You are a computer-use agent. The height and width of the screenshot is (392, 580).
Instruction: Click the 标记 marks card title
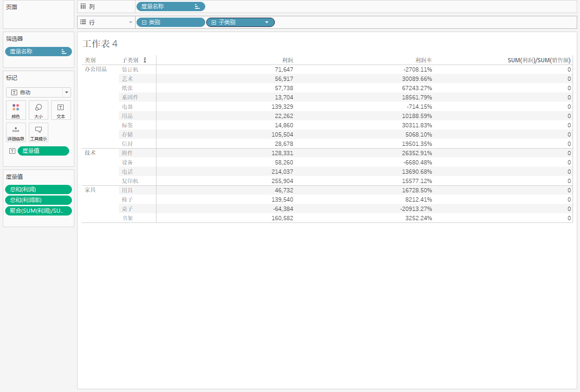[12, 78]
